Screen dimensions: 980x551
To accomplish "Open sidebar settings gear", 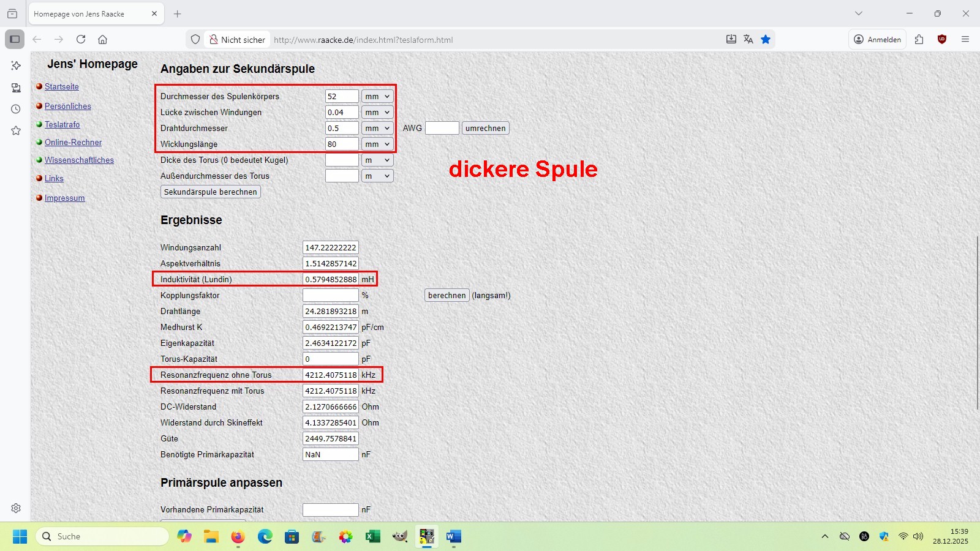I will pos(16,508).
